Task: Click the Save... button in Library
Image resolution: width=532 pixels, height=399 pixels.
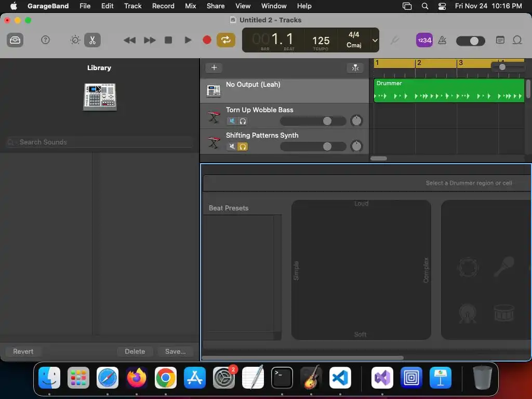Action: [175, 352]
